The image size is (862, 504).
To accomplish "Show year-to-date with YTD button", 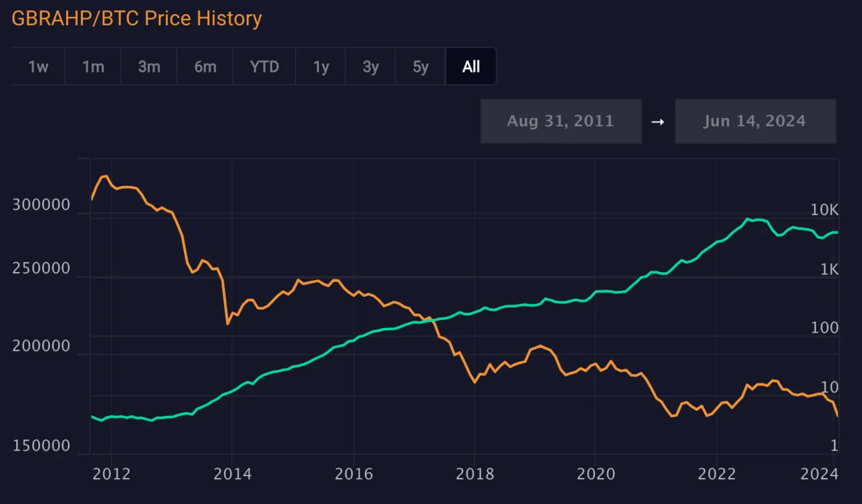I will pyautogui.click(x=264, y=67).
